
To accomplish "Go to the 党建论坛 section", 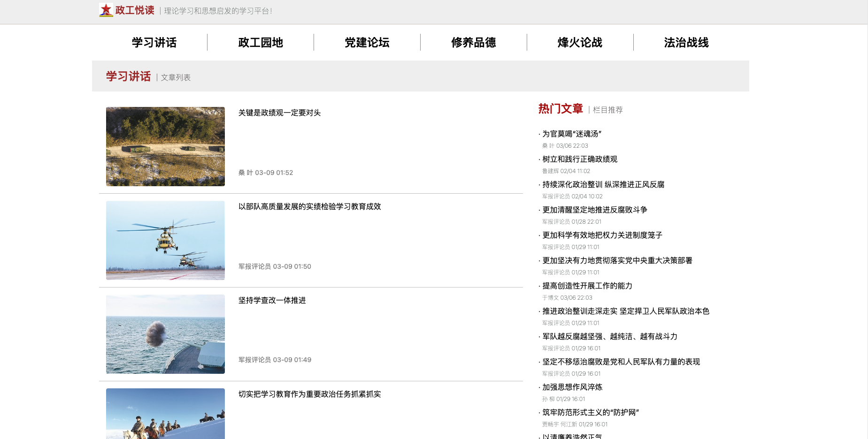I will tap(367, 43).
